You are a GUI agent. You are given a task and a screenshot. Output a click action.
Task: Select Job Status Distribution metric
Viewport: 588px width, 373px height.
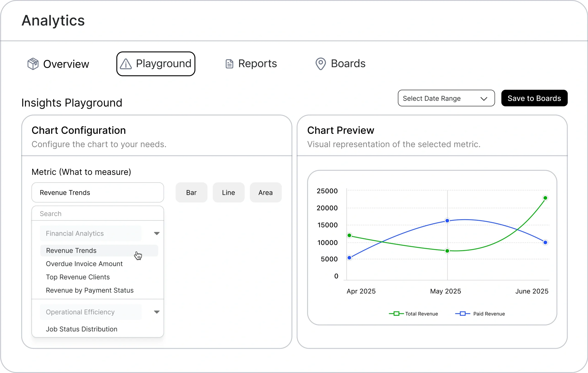coord(82,329)
